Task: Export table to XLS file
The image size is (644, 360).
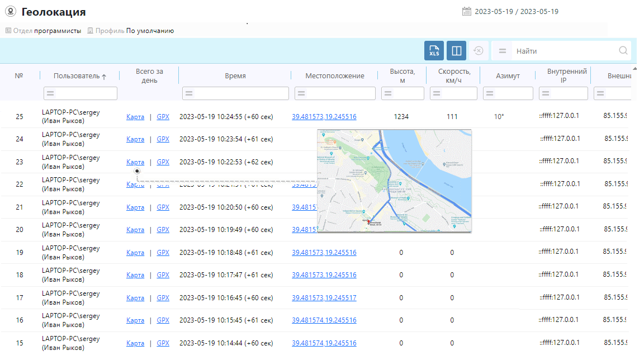Action: [434, 51]
